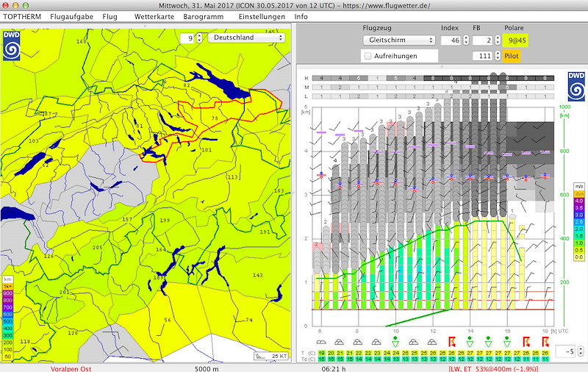This screenshot has height=372, width=588.
Task: Enable the Aufreihungen checkbox
Action: [368, 56]
